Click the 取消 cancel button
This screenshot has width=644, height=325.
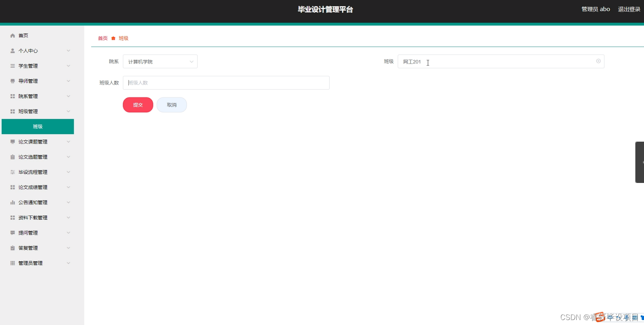coord(172,104)
